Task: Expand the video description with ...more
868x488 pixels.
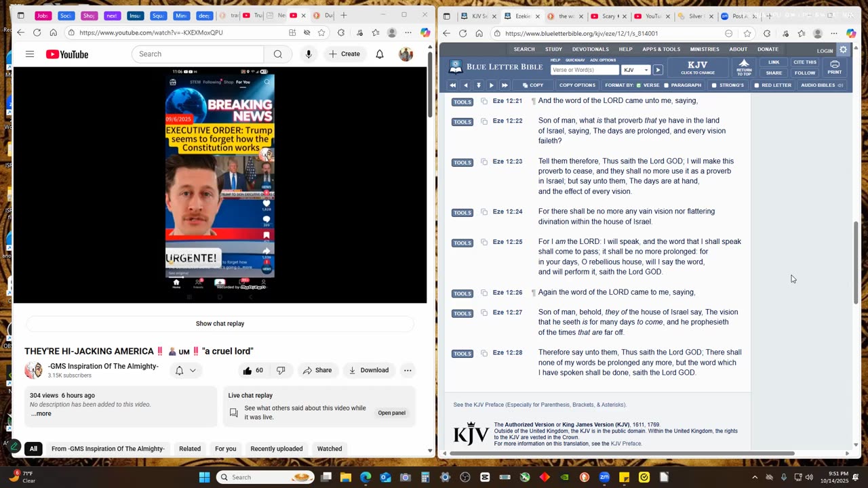Action: click(x=41, y=413)
